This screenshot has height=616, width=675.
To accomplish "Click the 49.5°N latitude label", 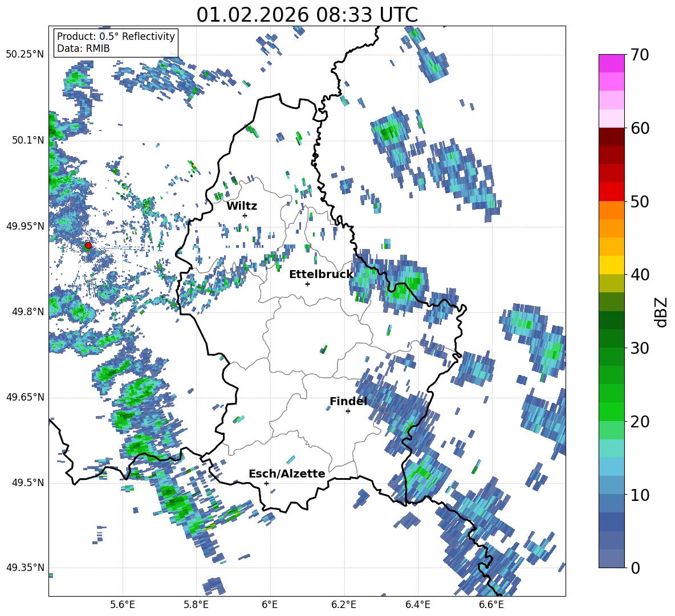I will [28, 483].
